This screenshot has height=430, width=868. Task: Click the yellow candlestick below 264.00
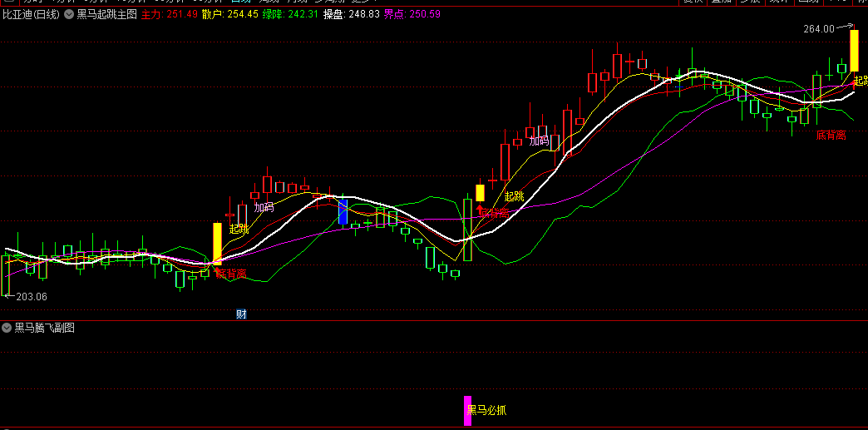(854, 51)
